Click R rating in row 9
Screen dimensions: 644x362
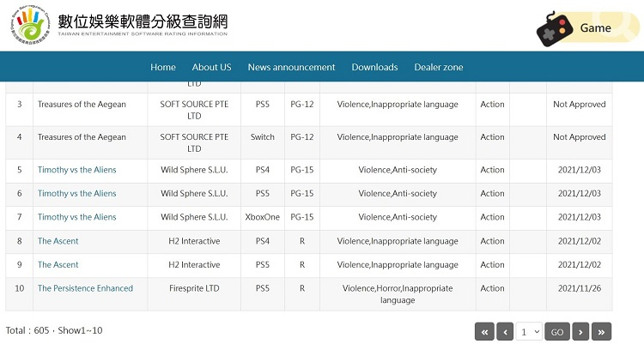pyautogui.click(x=302, y=265)
